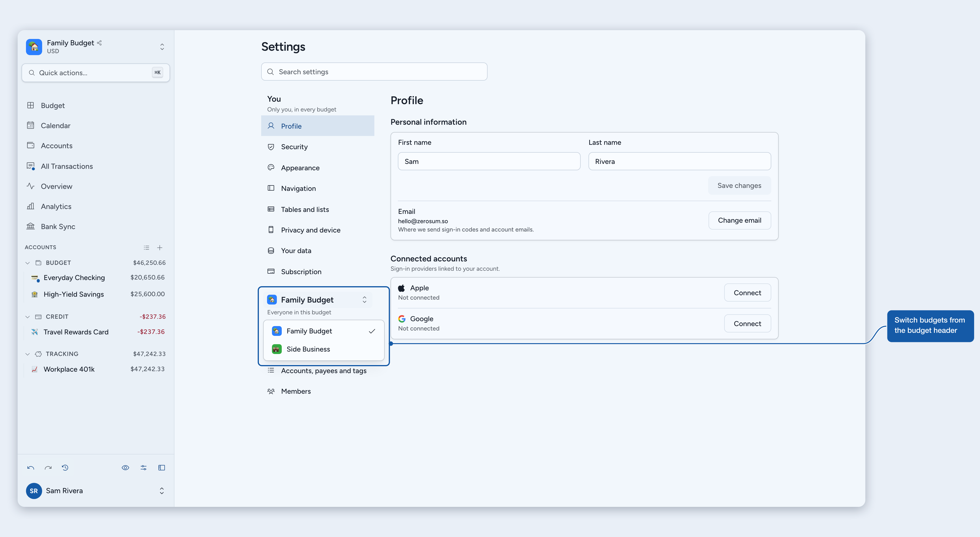Click the magnifier icon in Search settings
Viewport: 980px width, 537px height.
270,72
